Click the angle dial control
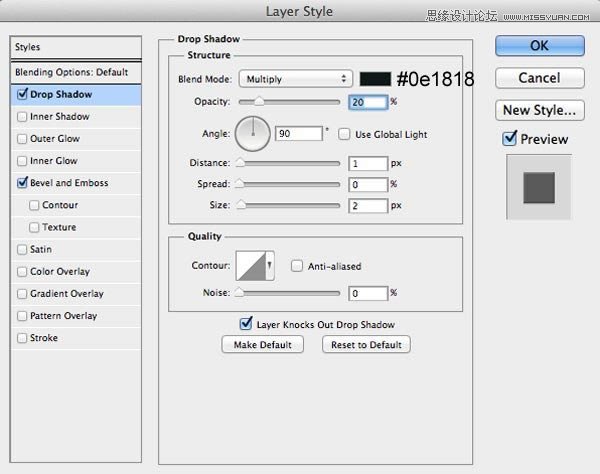600x474 pixels. pos(253,134)
